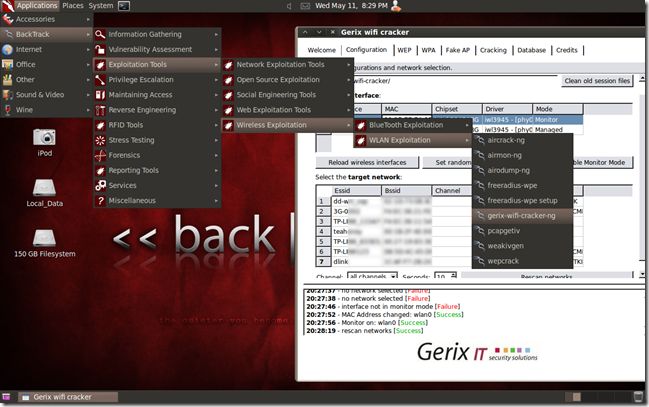Image resolution: width=649 pixels, height=407 pixels.
Task: Switch to the Welcome tab
Action: 322,50
